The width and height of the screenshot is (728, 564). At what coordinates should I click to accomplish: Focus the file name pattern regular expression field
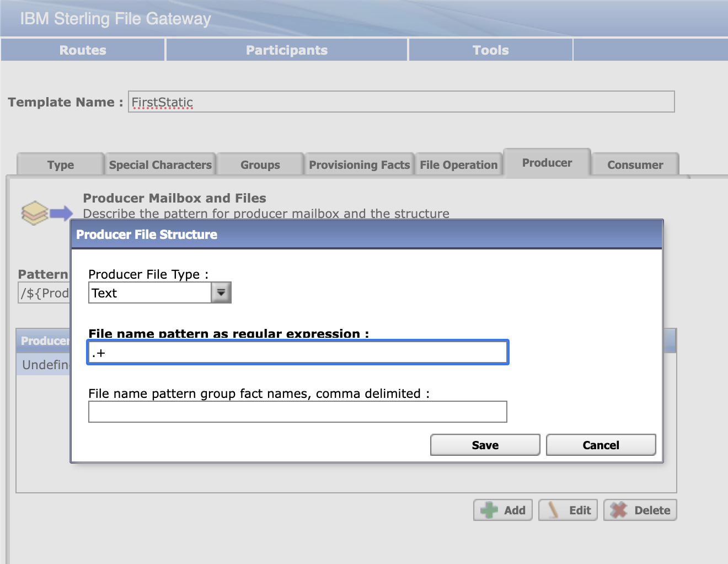pyautogui.click(x=298, y=353)
